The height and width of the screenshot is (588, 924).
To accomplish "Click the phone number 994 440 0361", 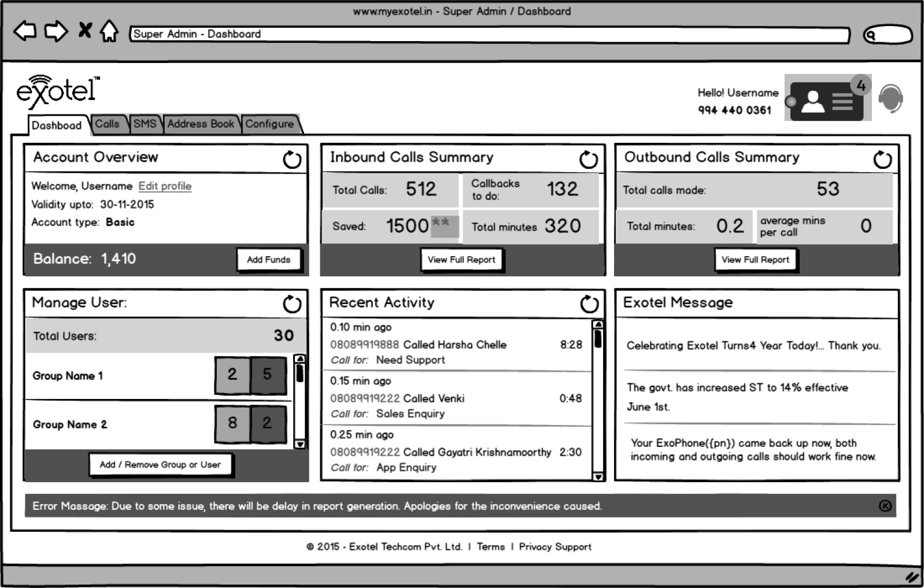I will [734, 110].
